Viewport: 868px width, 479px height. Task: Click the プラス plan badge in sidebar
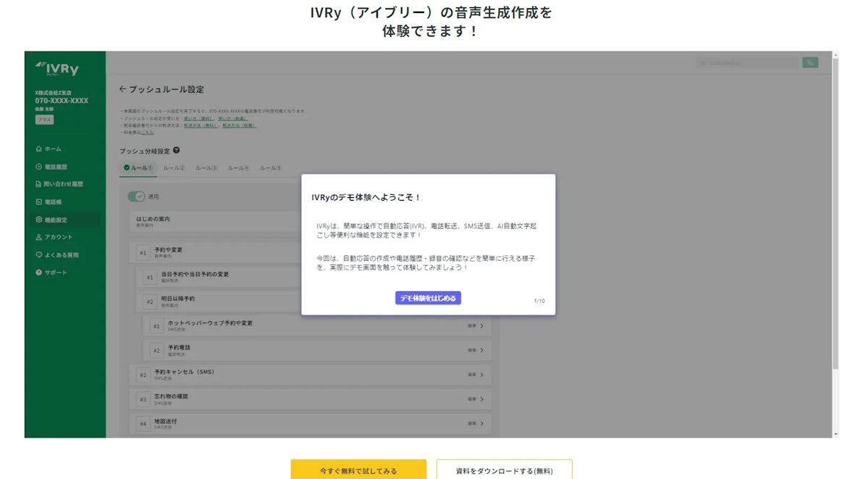[44, 119]
